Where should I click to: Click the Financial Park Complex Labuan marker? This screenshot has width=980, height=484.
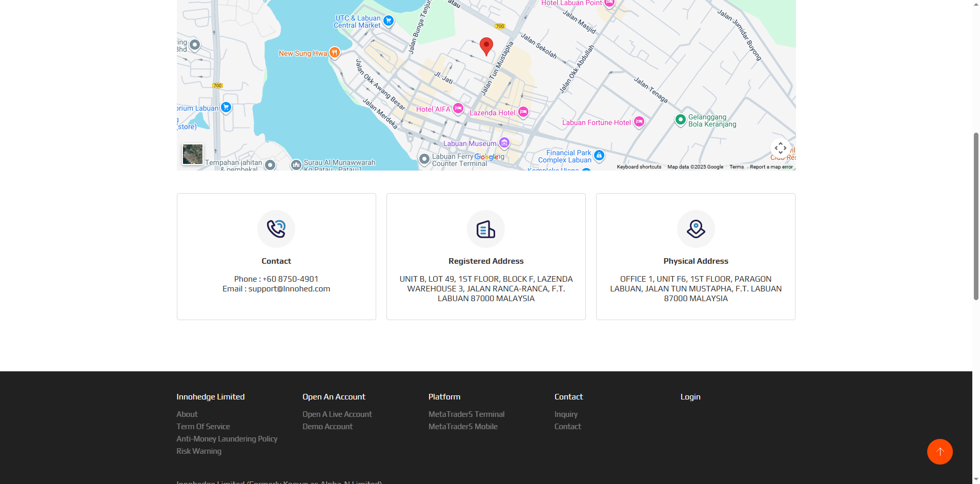pyautogui.click(x=599, y=155)
